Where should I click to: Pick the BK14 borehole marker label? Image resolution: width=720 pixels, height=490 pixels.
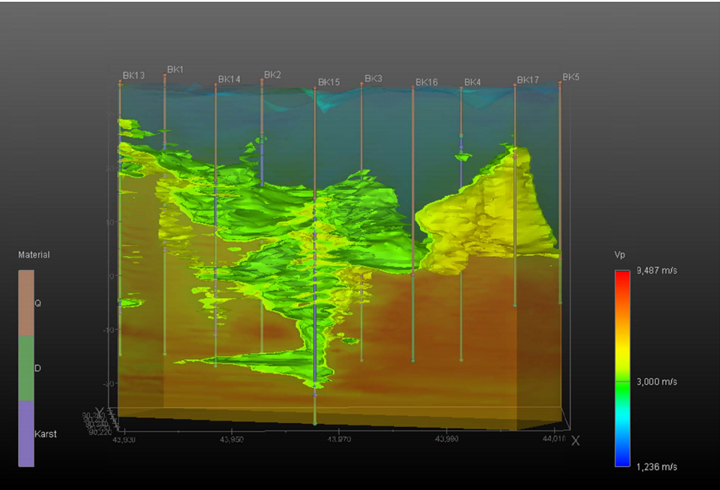[x=229, y=79]
